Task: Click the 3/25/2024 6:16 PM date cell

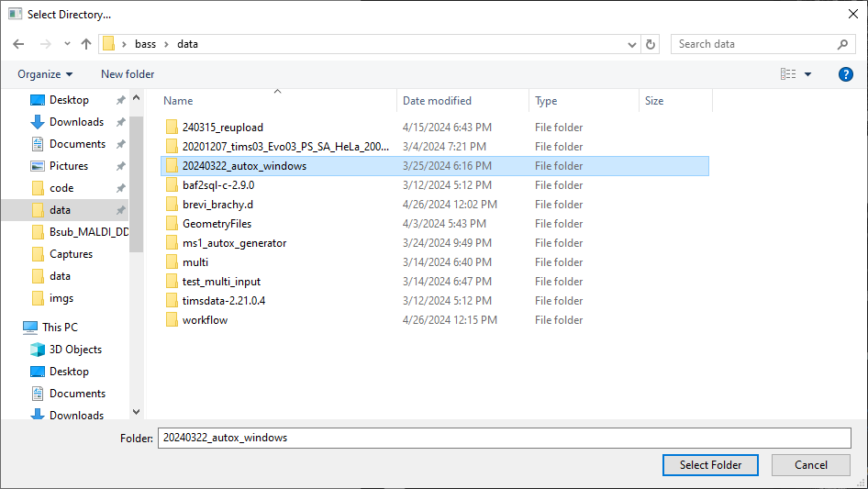Action: (x=447, y=166)
